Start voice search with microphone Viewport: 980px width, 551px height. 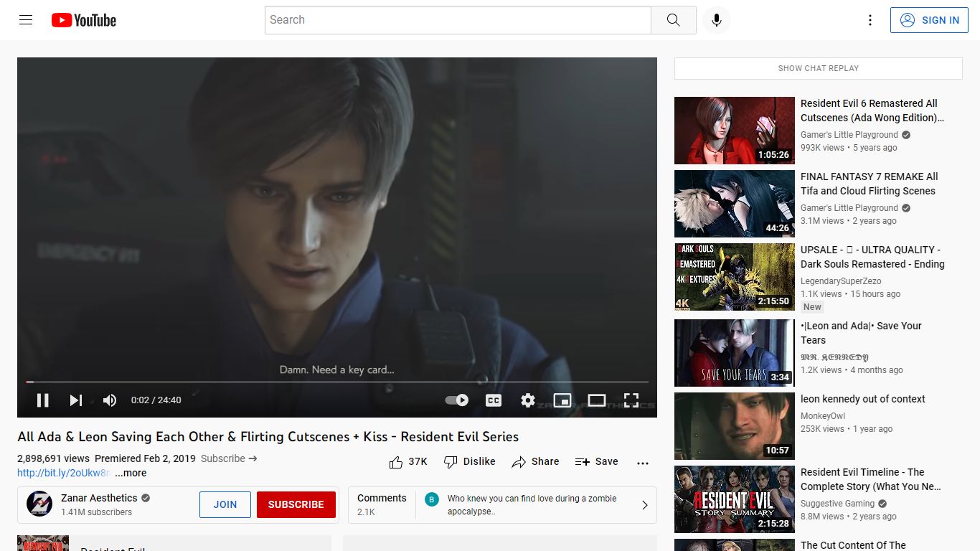tap(716, 20)
